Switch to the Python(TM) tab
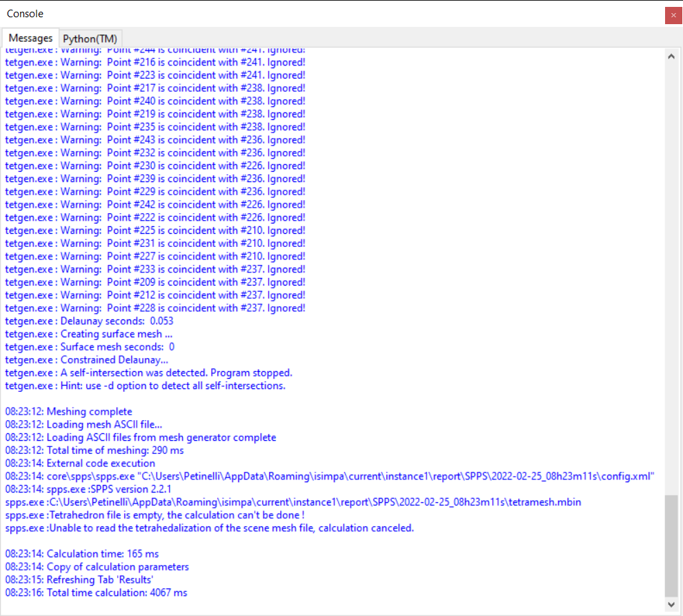 tap(89, 38)
